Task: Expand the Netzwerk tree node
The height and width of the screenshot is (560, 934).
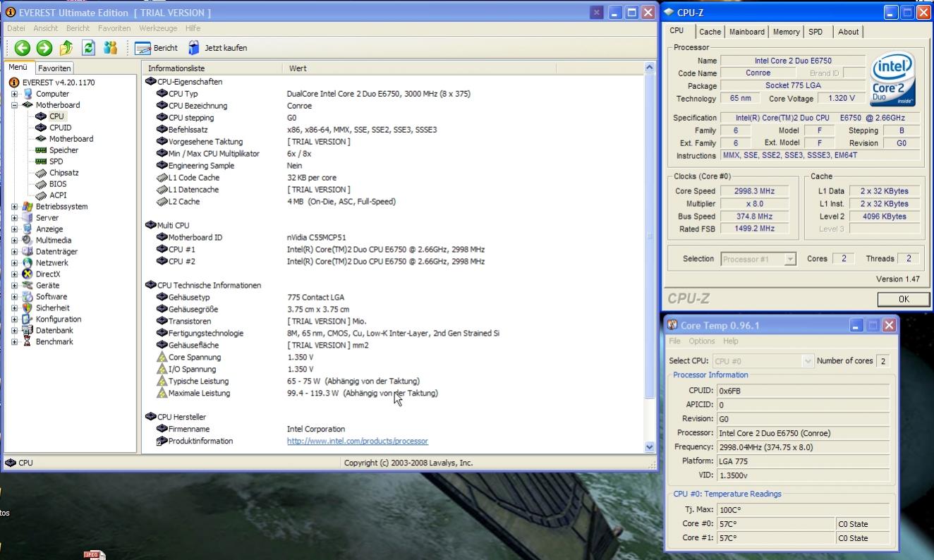Action: click(x=14, y=263)
